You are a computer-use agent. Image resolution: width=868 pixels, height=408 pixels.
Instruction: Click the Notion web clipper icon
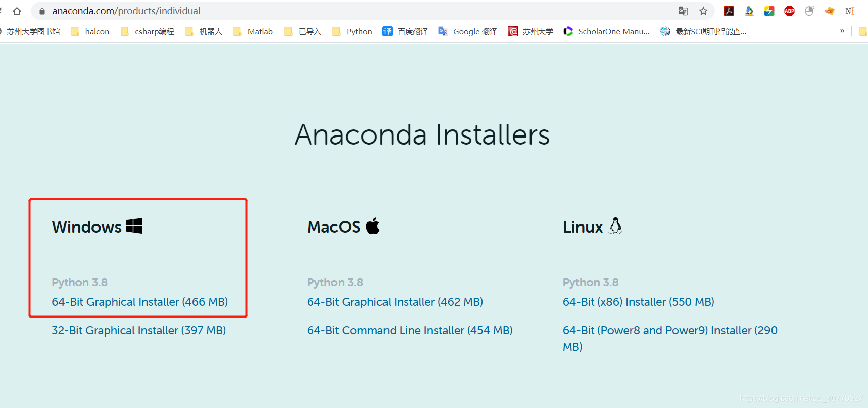click(x=850, y=11)
